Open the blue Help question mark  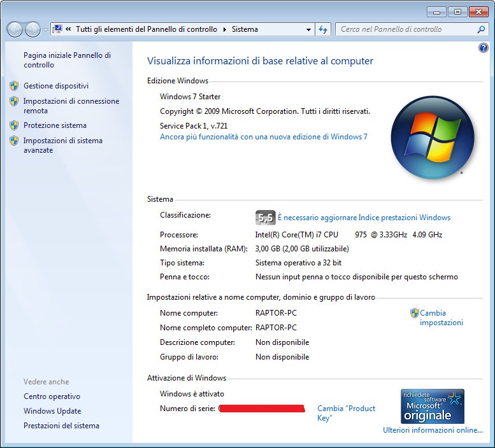tap(484, 48)
